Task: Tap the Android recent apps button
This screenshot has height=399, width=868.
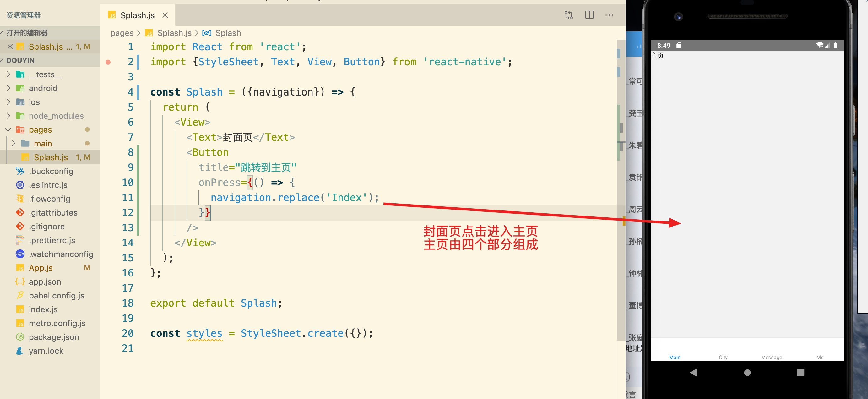Action: (800, 372)
